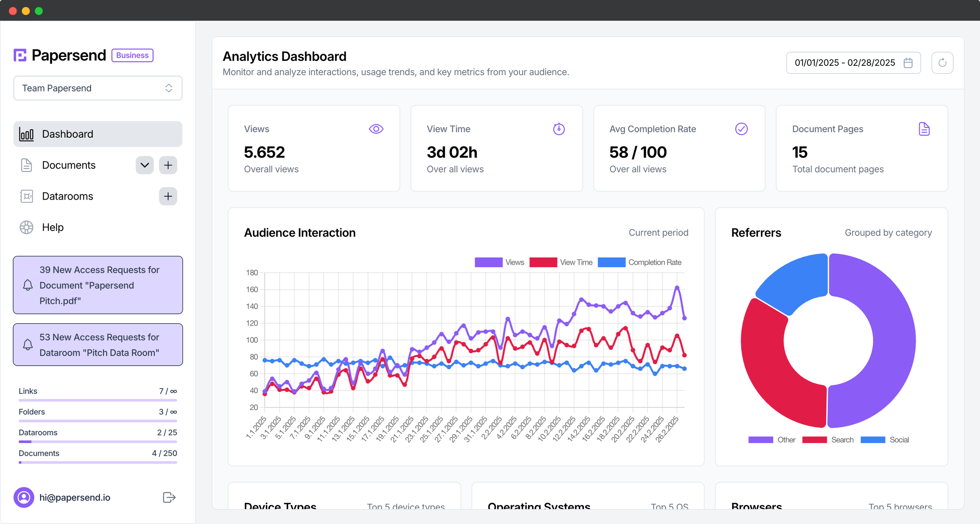Image resolution: width=980 pixels, height=524 pixels.
Task: Click the timer icon on View Time card
Action: tap(559, 129)
